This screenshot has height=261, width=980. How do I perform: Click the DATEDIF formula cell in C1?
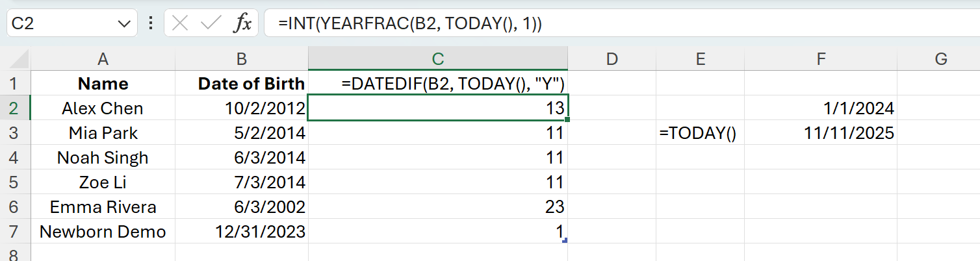coord(437,83)
